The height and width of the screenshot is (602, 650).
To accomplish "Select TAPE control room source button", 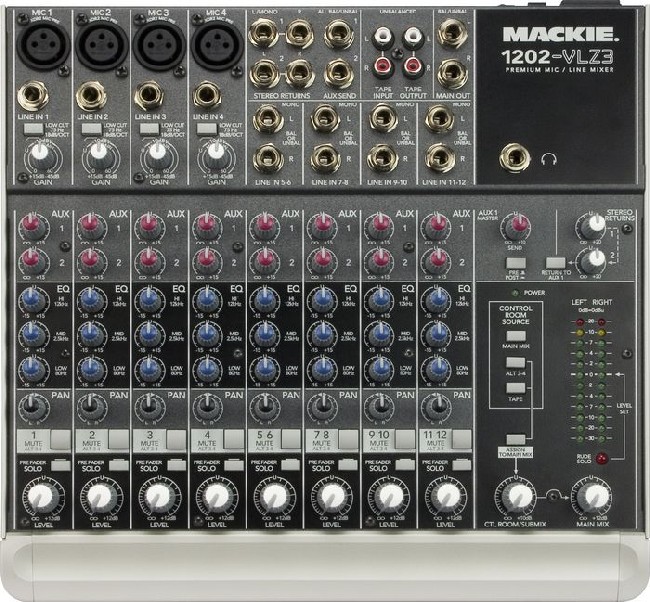I will (516, 388).
